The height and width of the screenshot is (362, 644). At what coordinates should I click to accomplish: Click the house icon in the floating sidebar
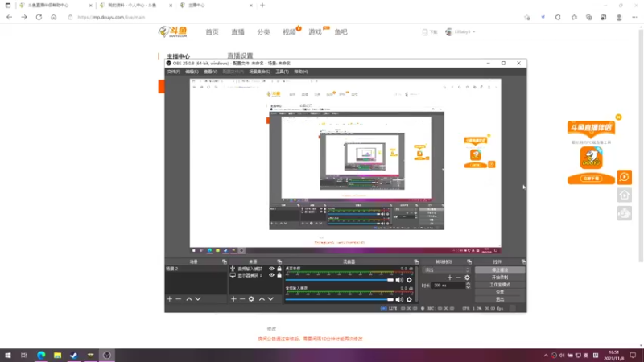[x=625, y=195]
